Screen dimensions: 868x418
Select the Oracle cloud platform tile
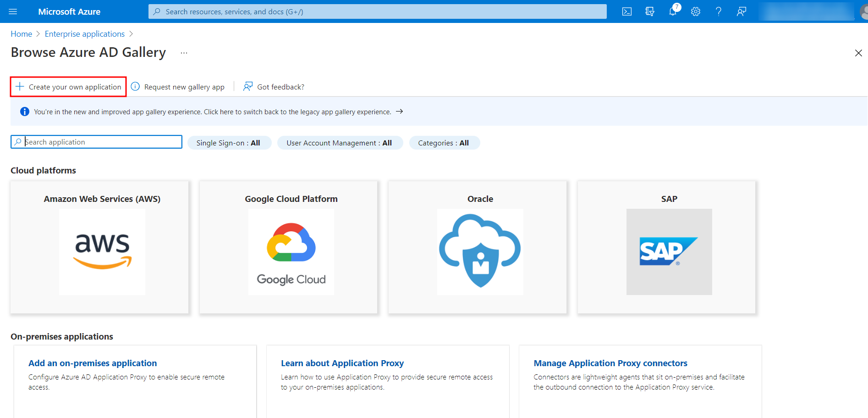(x=478, y=247)
